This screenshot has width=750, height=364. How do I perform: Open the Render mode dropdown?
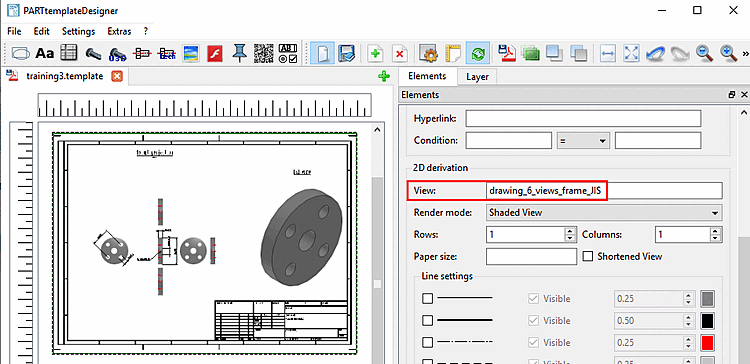coord(604,212)
